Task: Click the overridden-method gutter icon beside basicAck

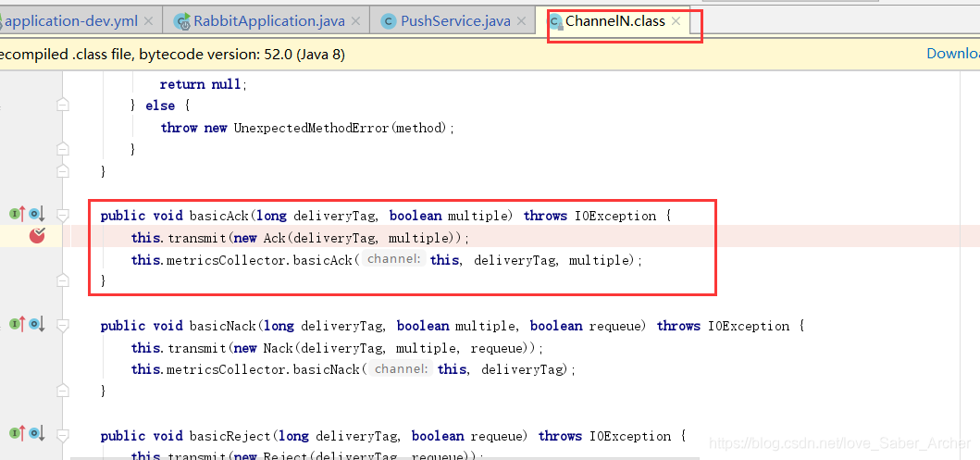Action: pos(36,215)
